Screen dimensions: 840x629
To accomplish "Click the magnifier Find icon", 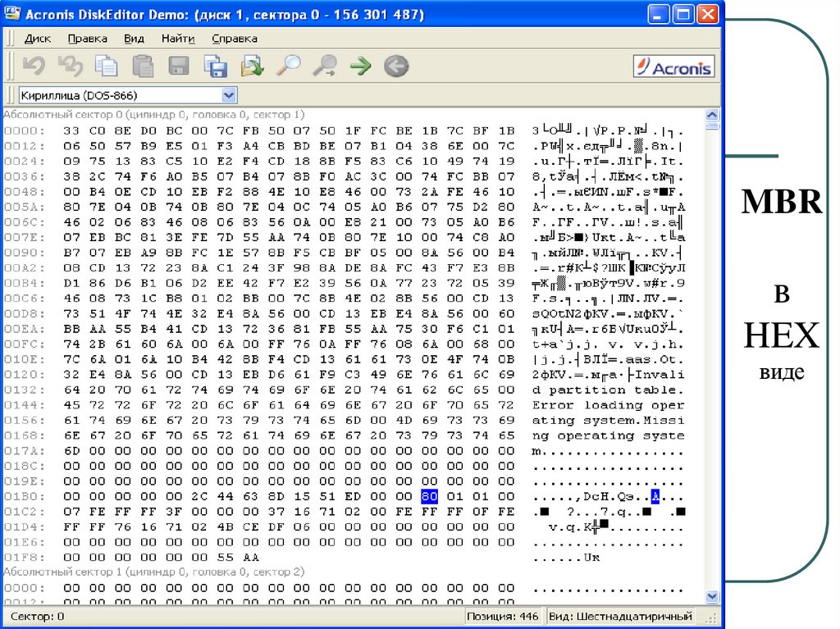I will [x=288, y=66].
